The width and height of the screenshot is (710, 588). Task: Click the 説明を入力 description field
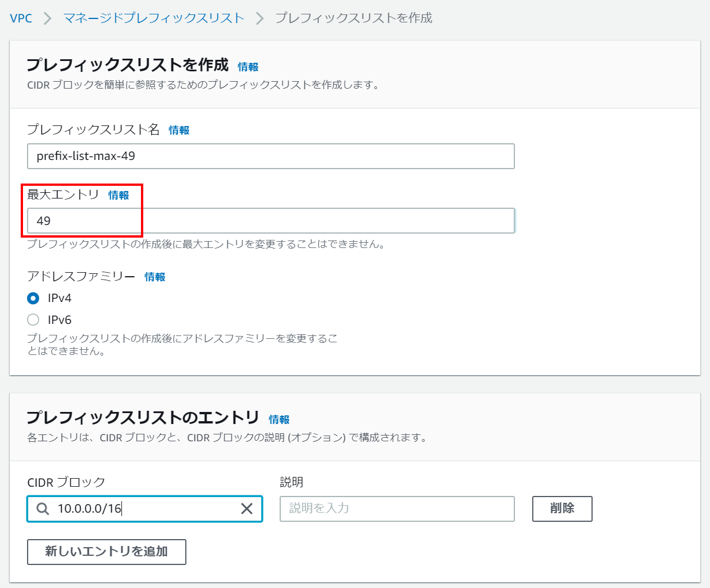click(397, 509)
